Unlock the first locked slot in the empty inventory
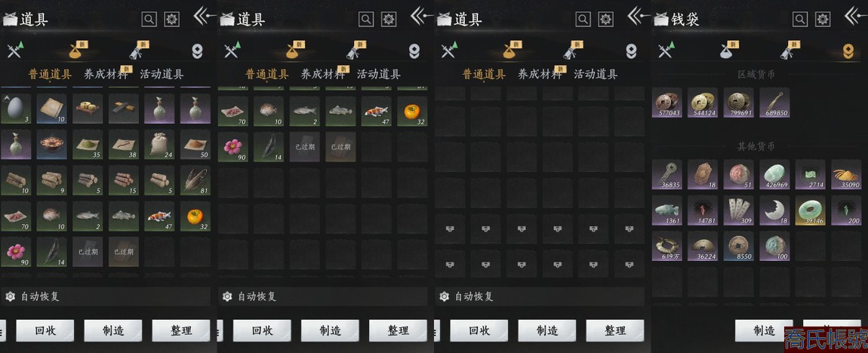868x353 pixels. click(450, 229)
